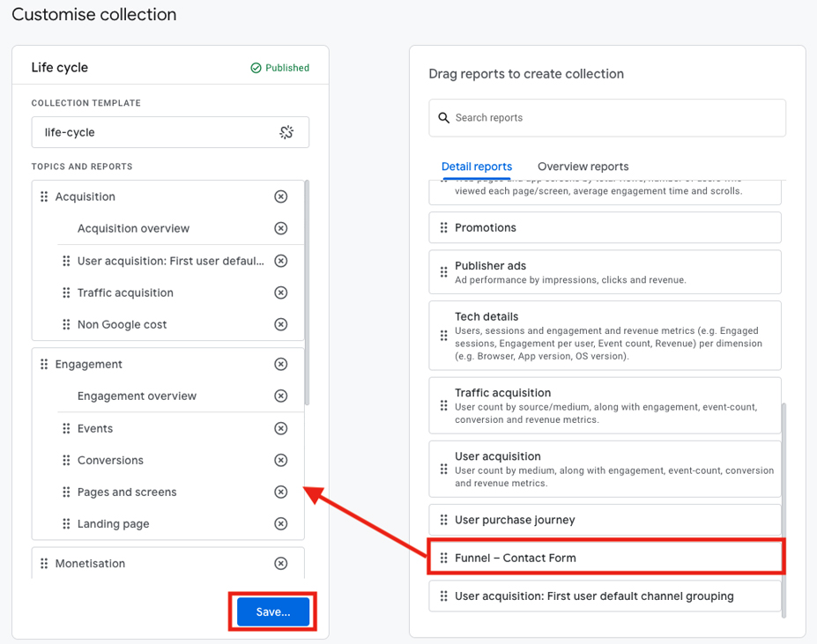The width and height of the screenshot is (817, 644).
Task: Click the detail reports list scrollbar
Action: coord(784,509)
